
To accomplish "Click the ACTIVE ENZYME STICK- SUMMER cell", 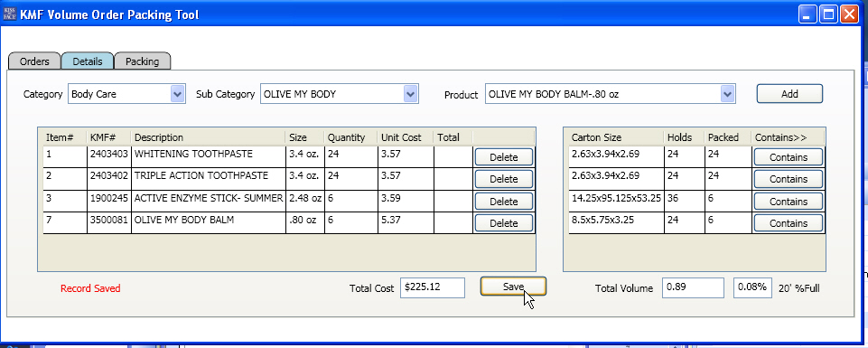I will click(x=208, y=202).
